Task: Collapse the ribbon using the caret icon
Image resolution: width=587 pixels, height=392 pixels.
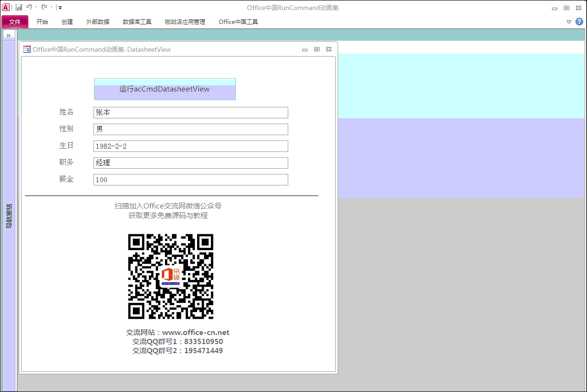Action: (569, 22)
